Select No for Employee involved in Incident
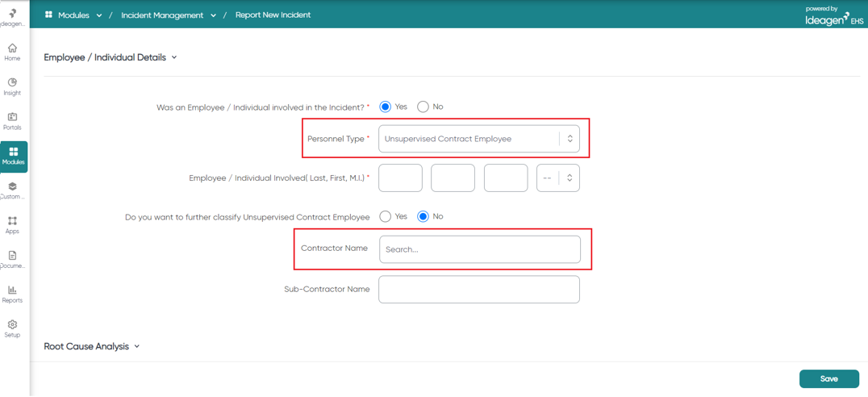868x397 pixels. click(423, 107)
